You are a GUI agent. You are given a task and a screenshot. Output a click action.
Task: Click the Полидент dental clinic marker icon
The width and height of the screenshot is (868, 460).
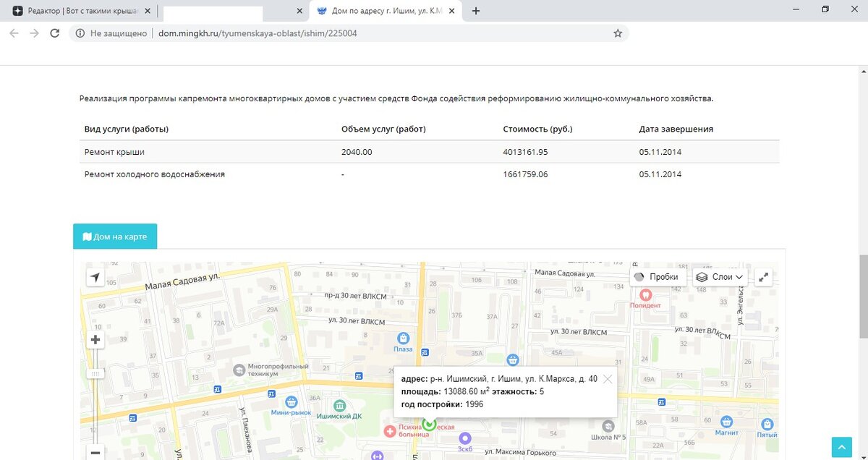[x=644, y=294]
